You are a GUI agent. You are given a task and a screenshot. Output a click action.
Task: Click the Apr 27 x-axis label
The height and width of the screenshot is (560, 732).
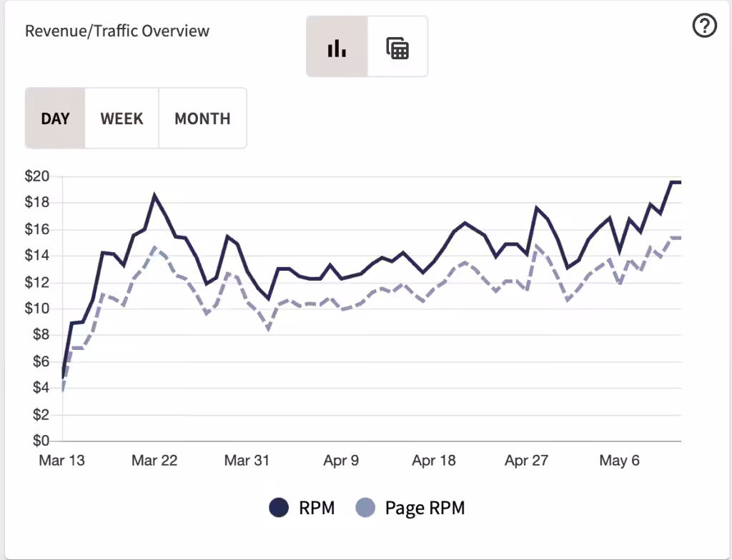pos(527,461)
